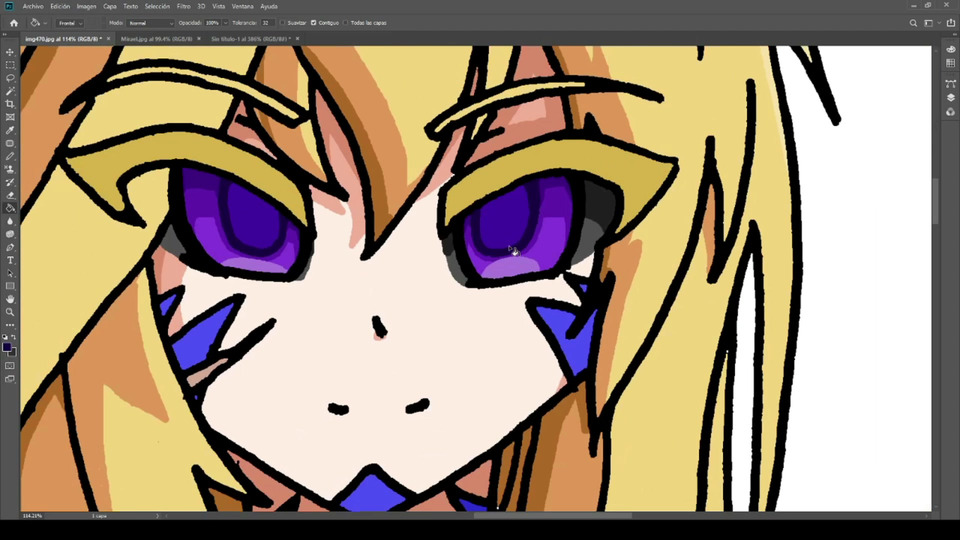Select the Type tool

(x=10, y=260)
